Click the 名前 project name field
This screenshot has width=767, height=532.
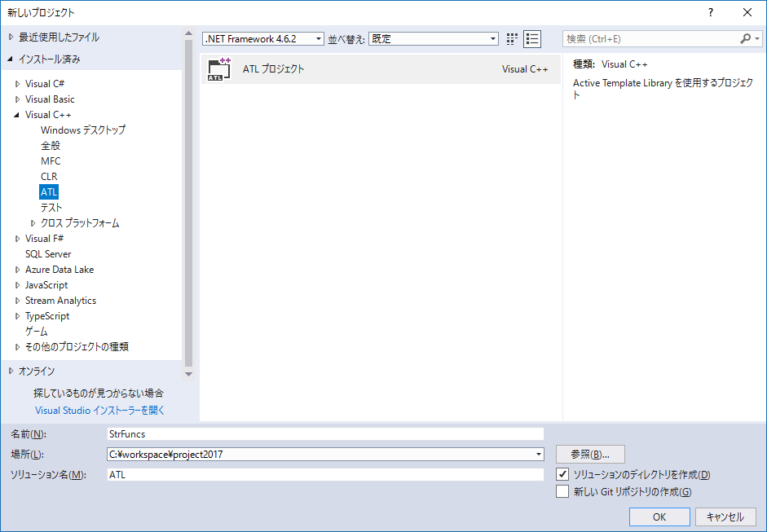[326, 433]
